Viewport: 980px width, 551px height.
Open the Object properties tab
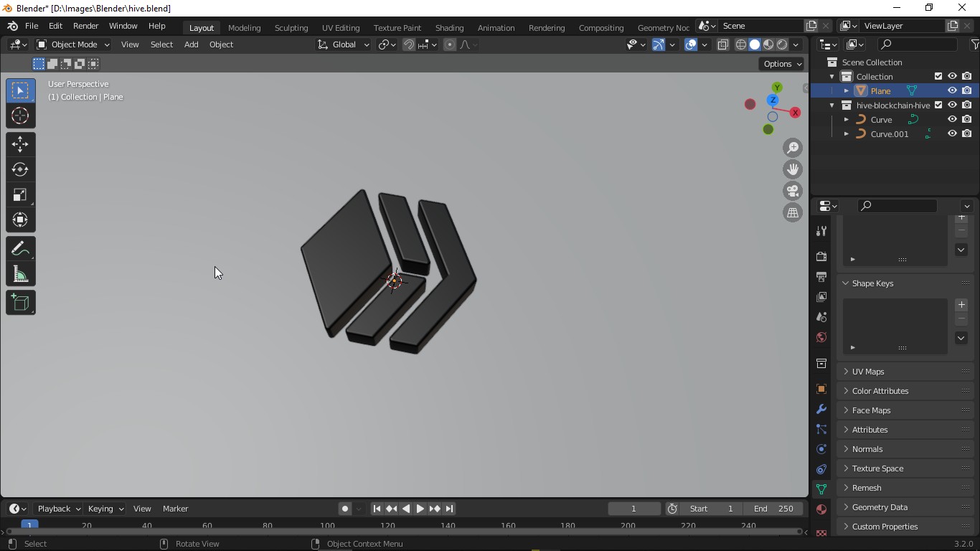tap(821, 389)
